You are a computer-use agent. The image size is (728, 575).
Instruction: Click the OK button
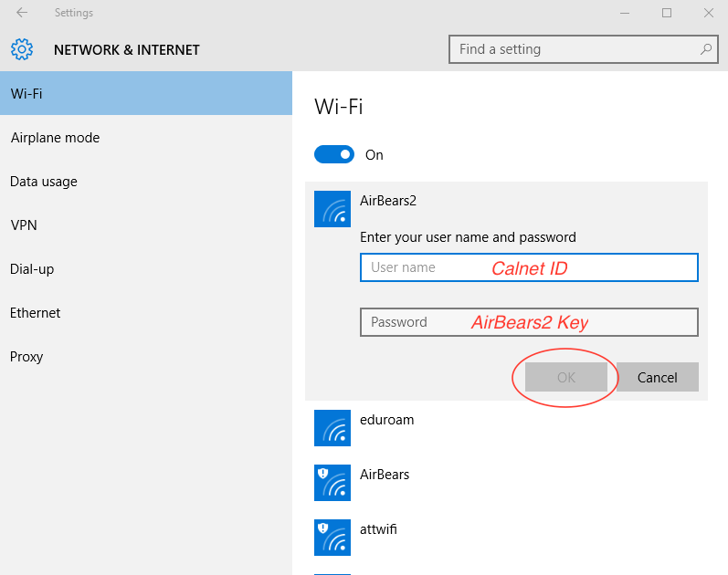click(x=566, y=377)
